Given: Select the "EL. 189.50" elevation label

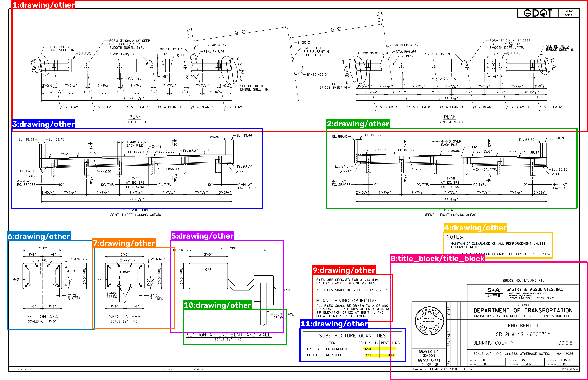Looking at the screenshot, I should (x=373, y=135).
